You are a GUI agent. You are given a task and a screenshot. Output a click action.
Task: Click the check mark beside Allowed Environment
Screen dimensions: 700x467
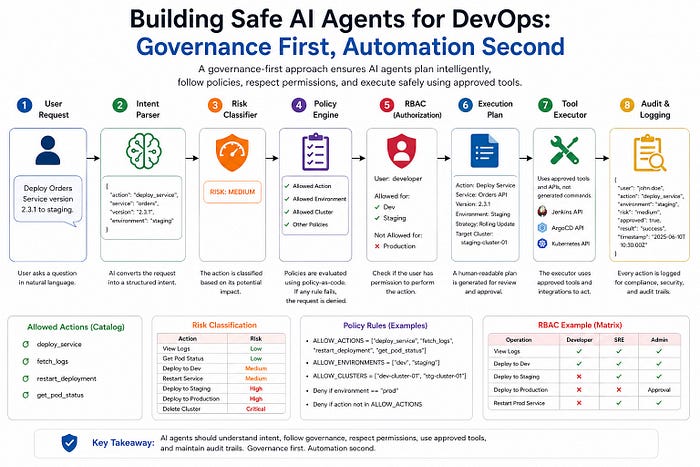tap(287, 199)
